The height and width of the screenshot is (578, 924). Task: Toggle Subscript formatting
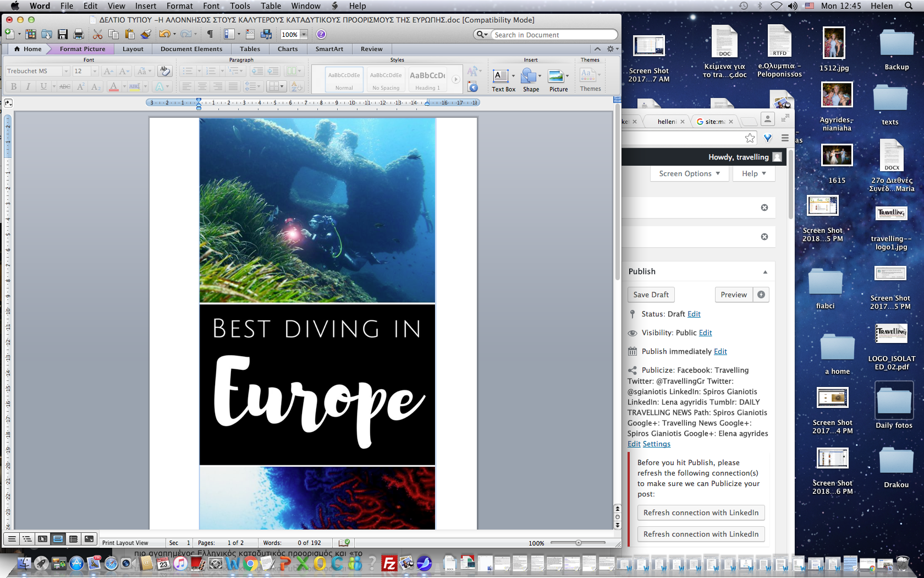96,86
